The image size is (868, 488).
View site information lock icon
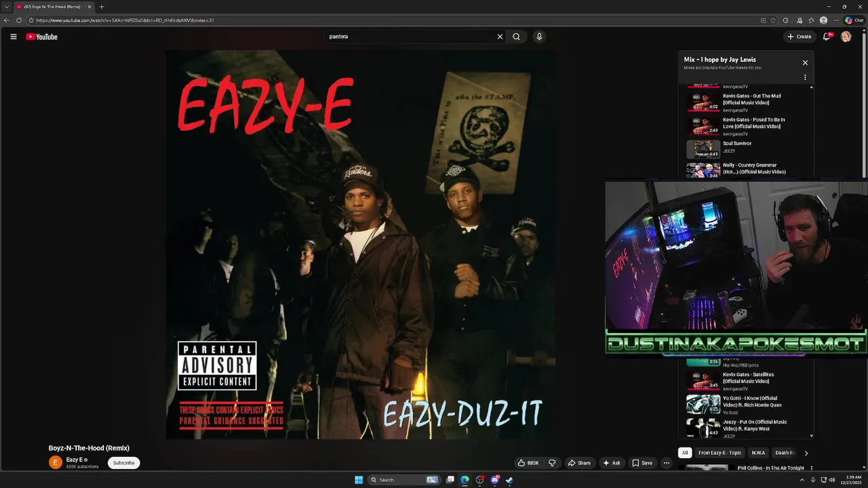click(x=31, y=20)
